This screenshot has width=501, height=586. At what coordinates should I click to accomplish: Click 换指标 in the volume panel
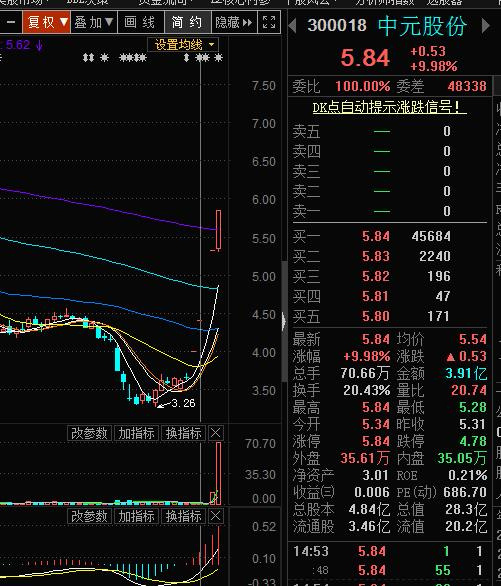point(183,434)
